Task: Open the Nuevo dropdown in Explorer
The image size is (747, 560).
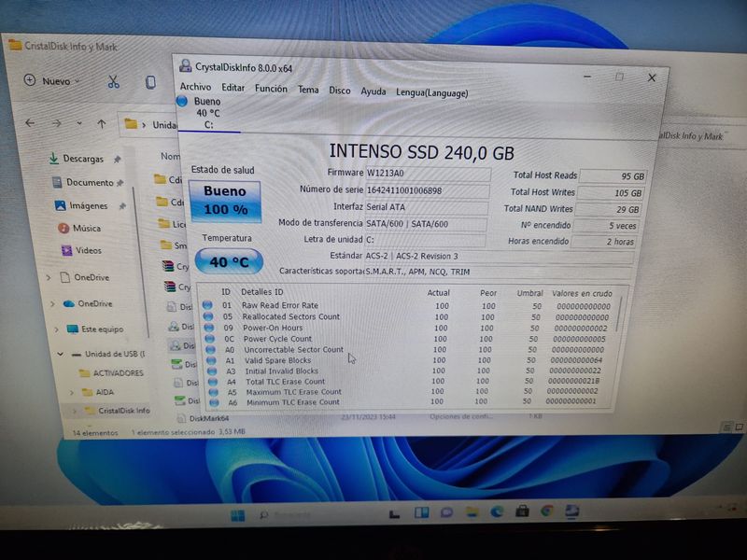Action: coord(52,80)
